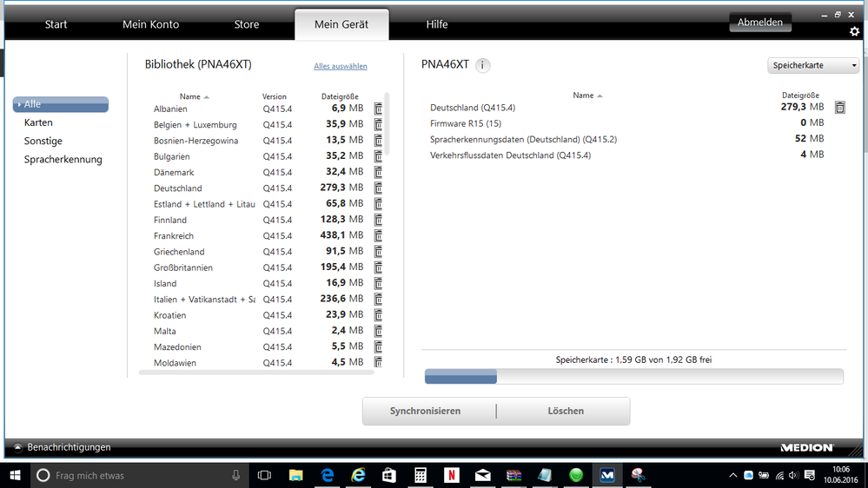This screenshot has width=868, height=488.
Task: Select the Karten category in sidebar
Action: pos(38,123)
